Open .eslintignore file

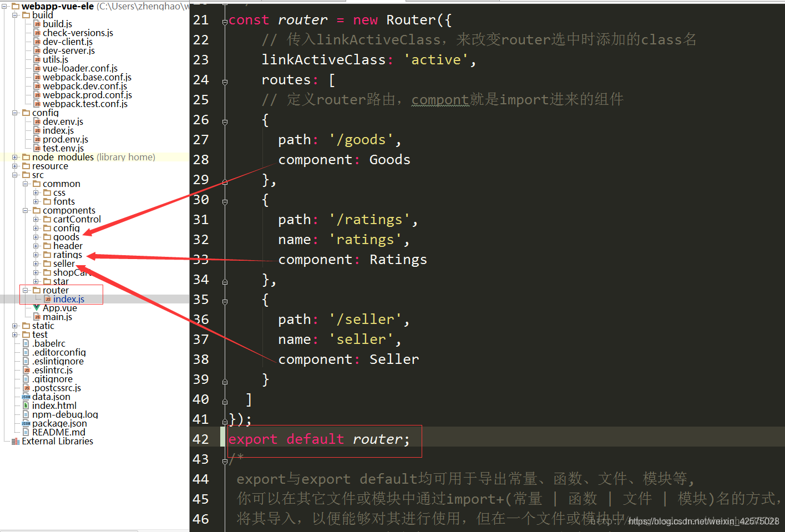pos(58,361)
